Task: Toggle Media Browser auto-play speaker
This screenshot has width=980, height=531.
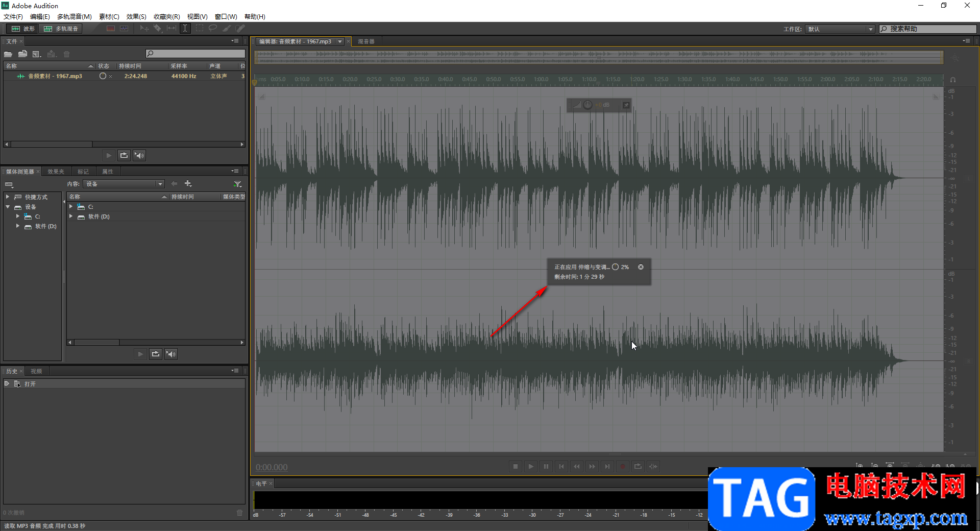Action: (171, 354)
